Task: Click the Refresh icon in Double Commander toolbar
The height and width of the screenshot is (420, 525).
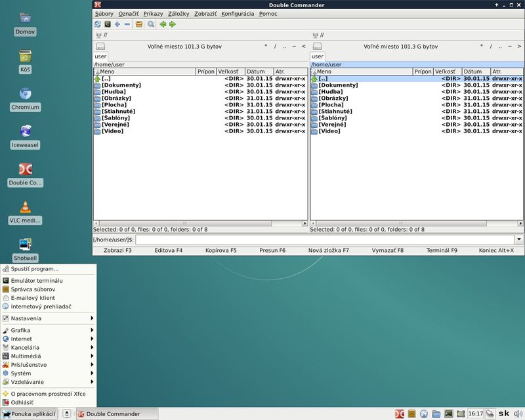Action: coord(97,24)
